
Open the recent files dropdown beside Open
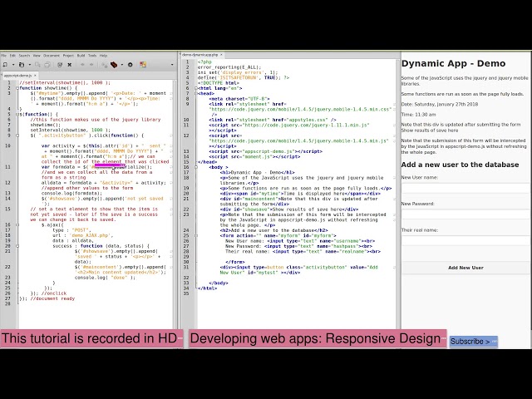click(x=30, y=65)
